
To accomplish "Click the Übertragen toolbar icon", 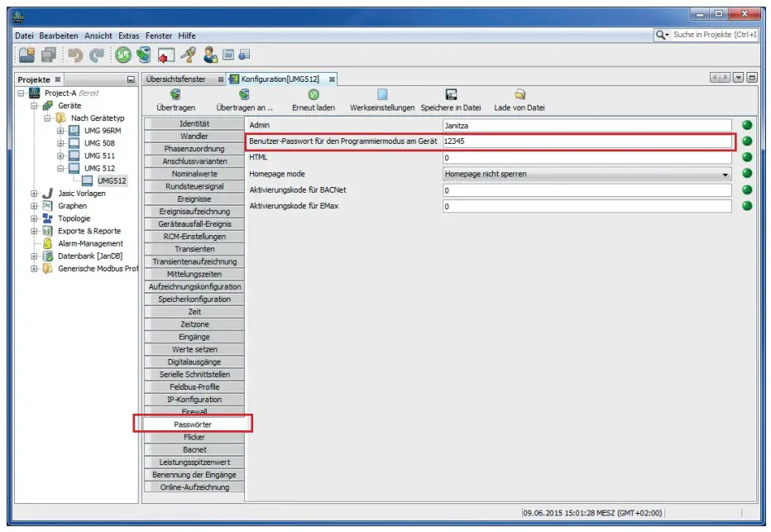I will 175,95.
